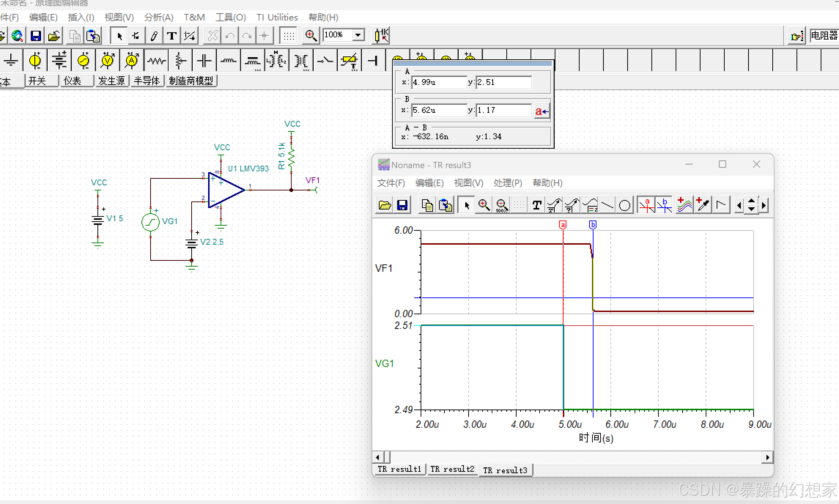Select the resistor component icon
This screenshot has width=839, height=504.
click(156, 60)
